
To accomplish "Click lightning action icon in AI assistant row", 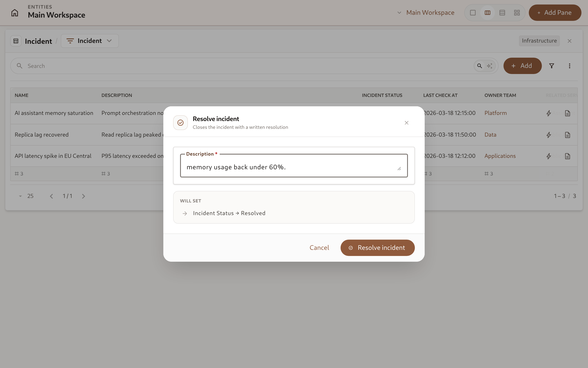I will point(549,113).
